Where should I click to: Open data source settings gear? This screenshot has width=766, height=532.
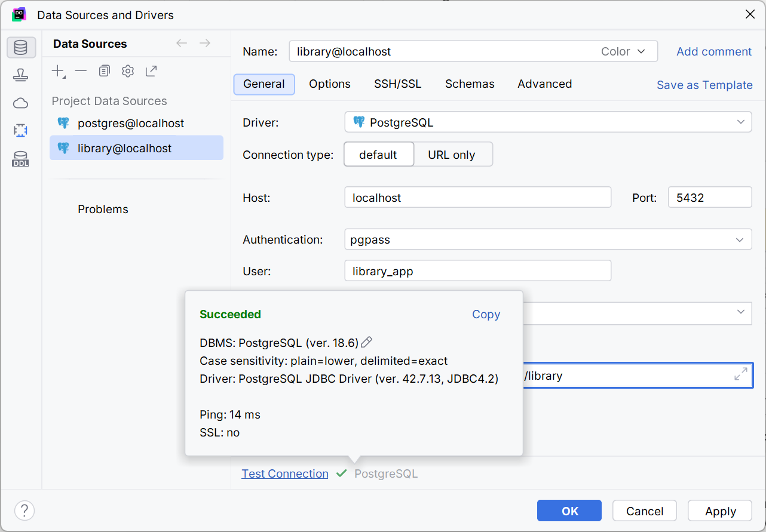128,71
